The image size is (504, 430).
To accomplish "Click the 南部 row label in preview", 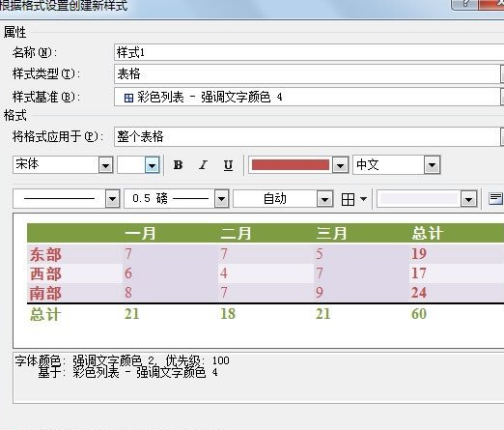I will click(x=45, y=293).
